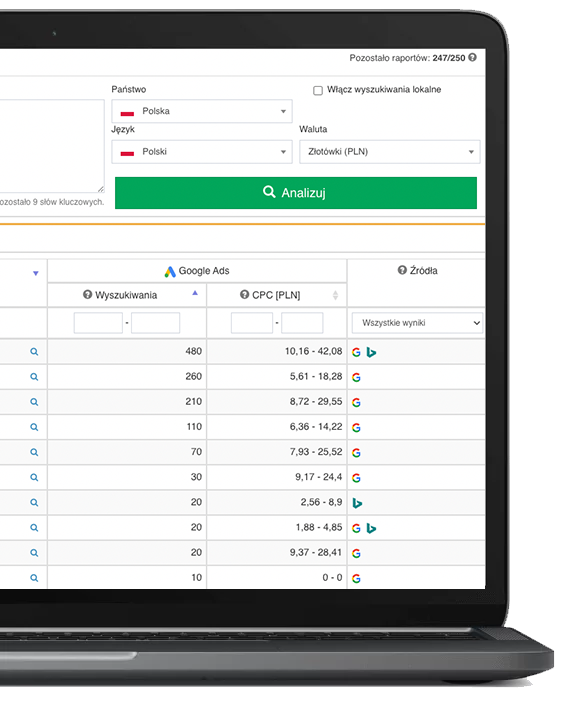Click help icon beside Wyszukiwania header
The width and height of the screenshot is (569, 709).
87,294
